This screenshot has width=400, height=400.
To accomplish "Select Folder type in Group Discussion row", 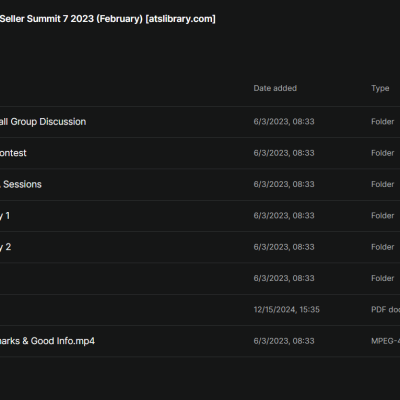I will (382, 122).
